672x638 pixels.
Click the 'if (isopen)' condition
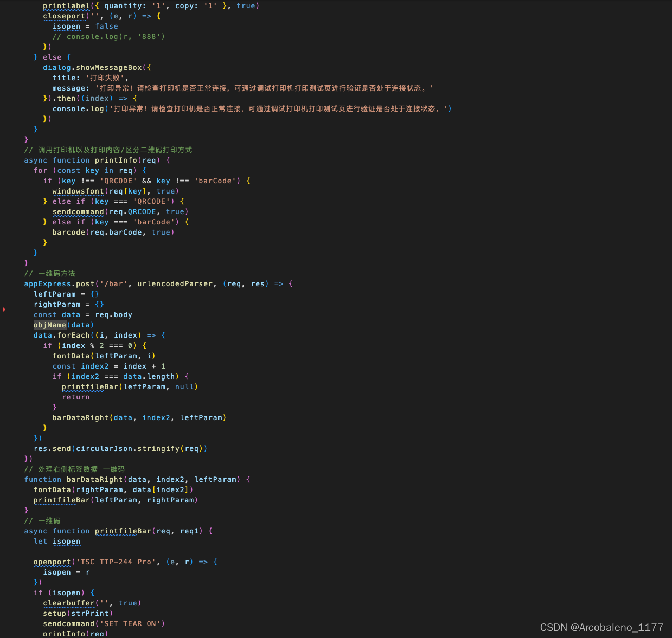coord(64,592)
